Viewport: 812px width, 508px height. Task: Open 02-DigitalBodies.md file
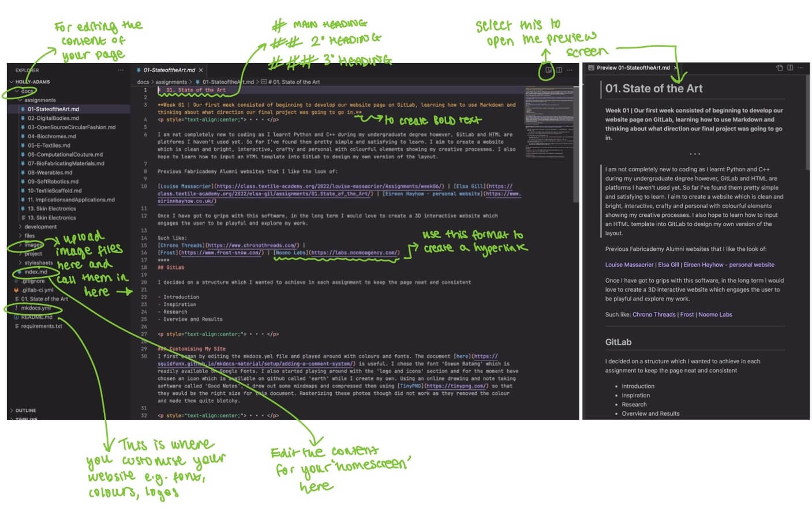tap(53, 118)
